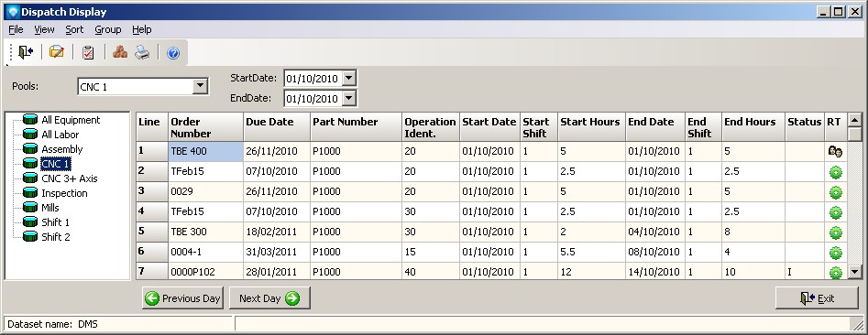The height and width of the screenshot is (335, 868).
Task: Click the green gear icon for order 0004-1
Action: point(835,253)
